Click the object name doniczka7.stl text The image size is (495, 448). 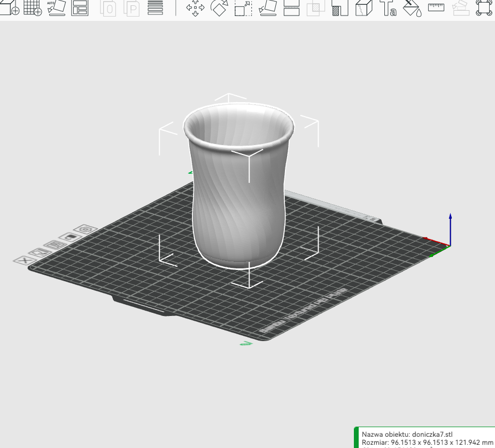click(x=432, y=435)
